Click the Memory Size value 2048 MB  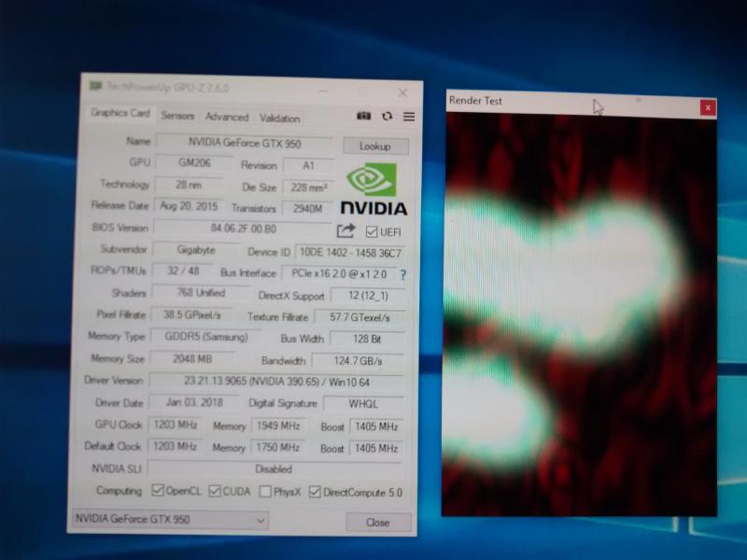coord(192,358)
